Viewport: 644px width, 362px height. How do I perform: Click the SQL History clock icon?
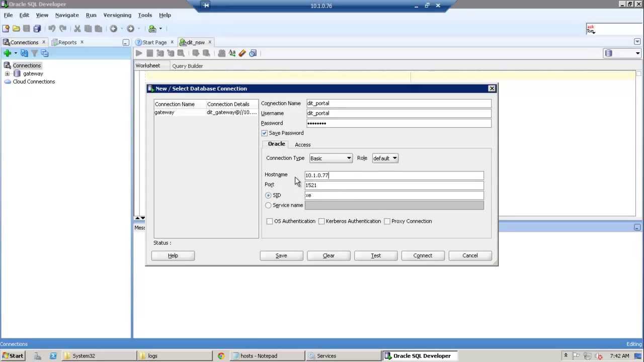pos(253,53)
